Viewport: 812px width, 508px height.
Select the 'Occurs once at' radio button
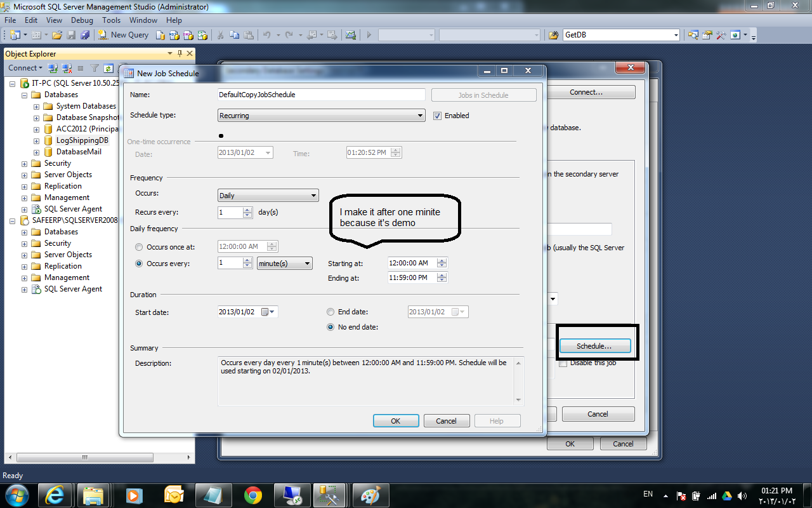point(140,247)
